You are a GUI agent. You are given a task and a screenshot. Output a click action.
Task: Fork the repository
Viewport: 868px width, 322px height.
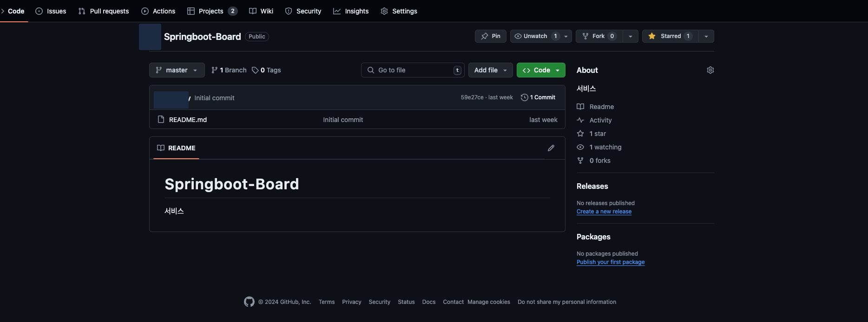599,36
